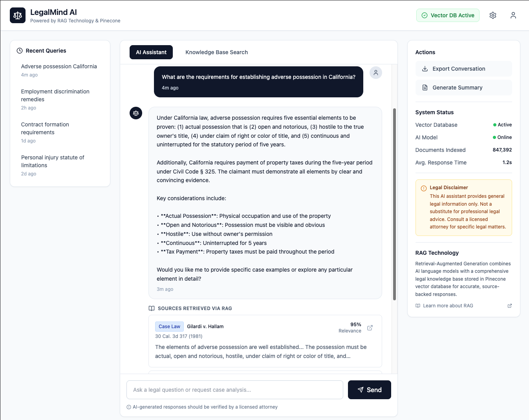Select the AI Assistant tab
The image size is (529, 420).
(151, 52)
